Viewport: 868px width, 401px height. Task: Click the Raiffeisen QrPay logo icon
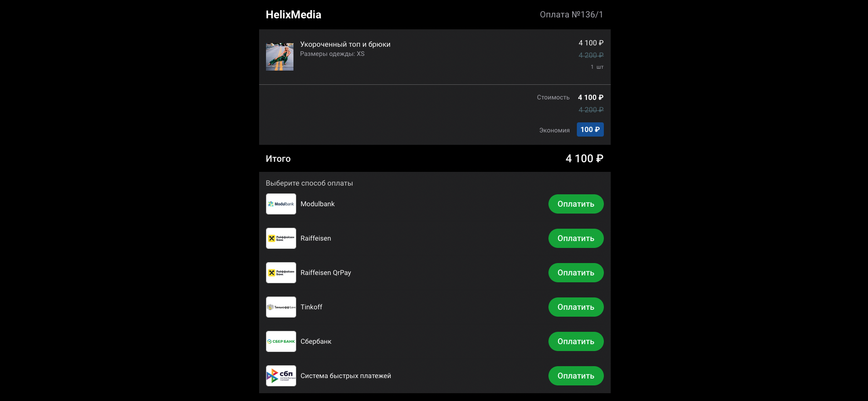pos(281,273)
